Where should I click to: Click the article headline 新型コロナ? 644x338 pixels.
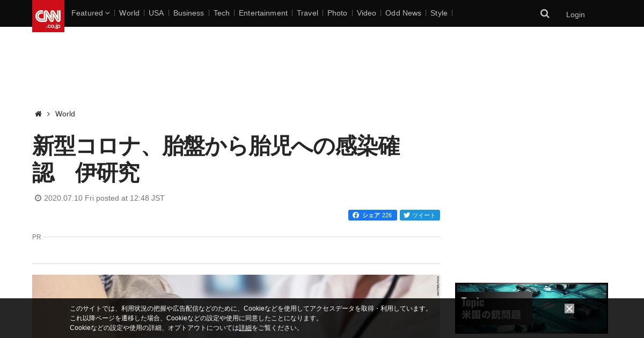click(x=216, y=159)
